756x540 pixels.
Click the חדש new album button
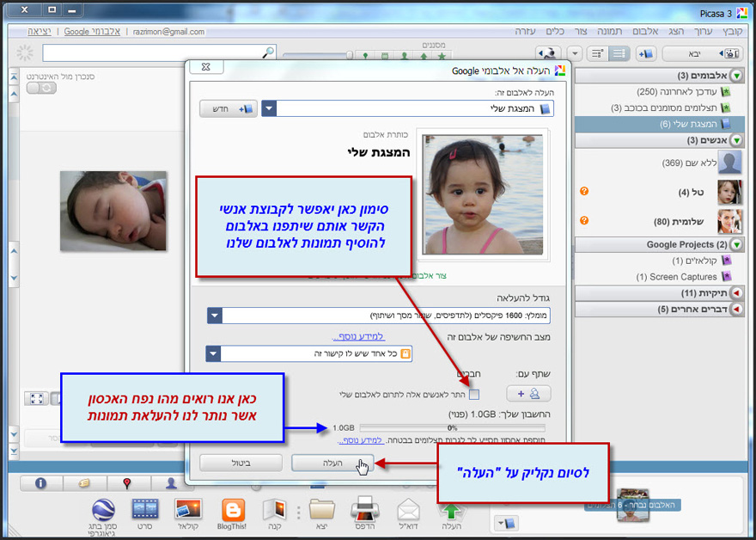(x=229, y=109)
